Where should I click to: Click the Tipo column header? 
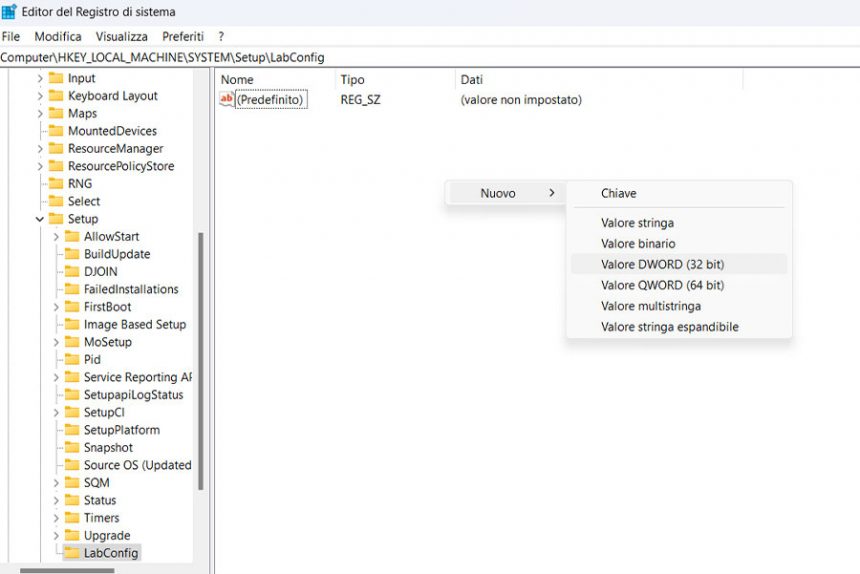tap(394, 79)
